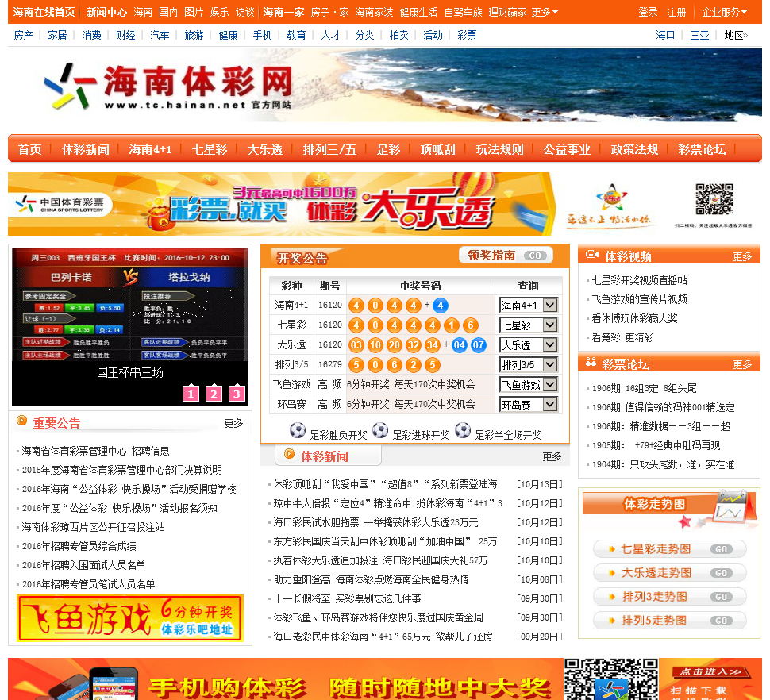Click the soccer ball icon for 足彩胜负开奖
The width and height of the screenshot is (770, 700).
(298, 430)
